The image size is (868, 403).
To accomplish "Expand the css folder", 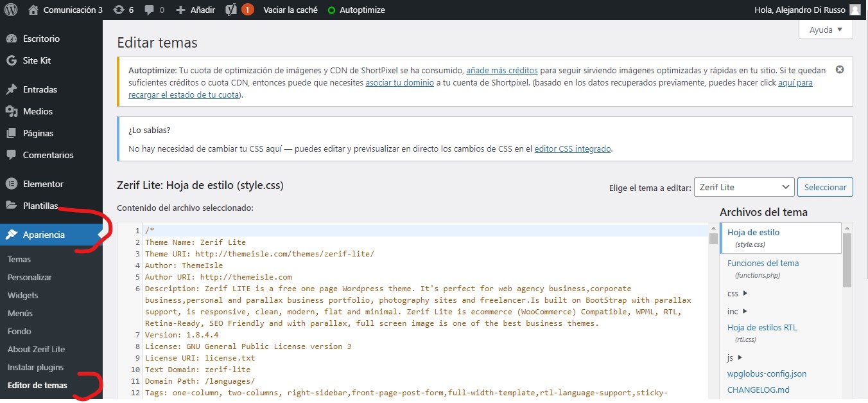I will 737,294.
